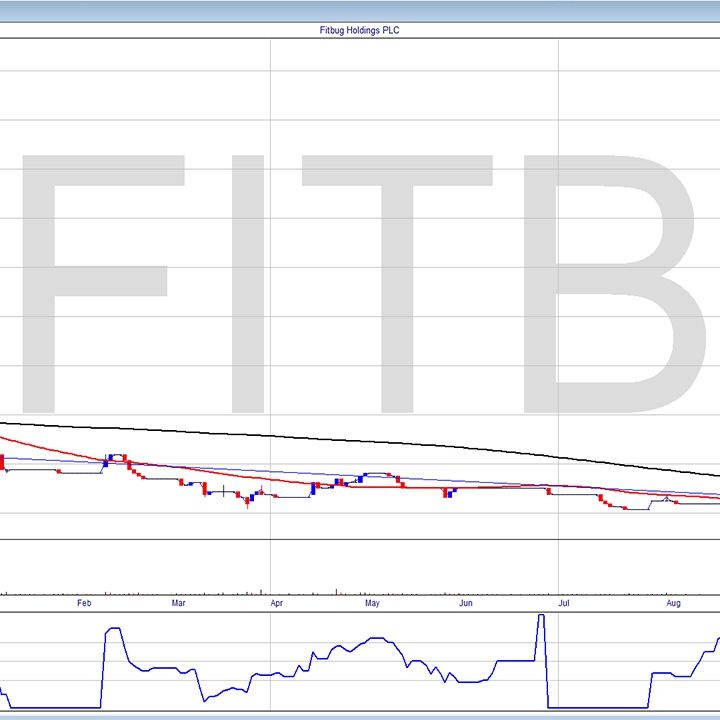The image size is (720, 720).
Task: Click the blue candlestick in early June
Action: pyautogui.click(x=450, y=492)
